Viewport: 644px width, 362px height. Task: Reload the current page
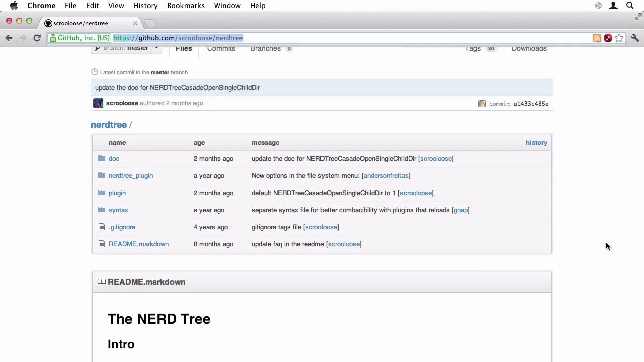click(x=37, y=38)
